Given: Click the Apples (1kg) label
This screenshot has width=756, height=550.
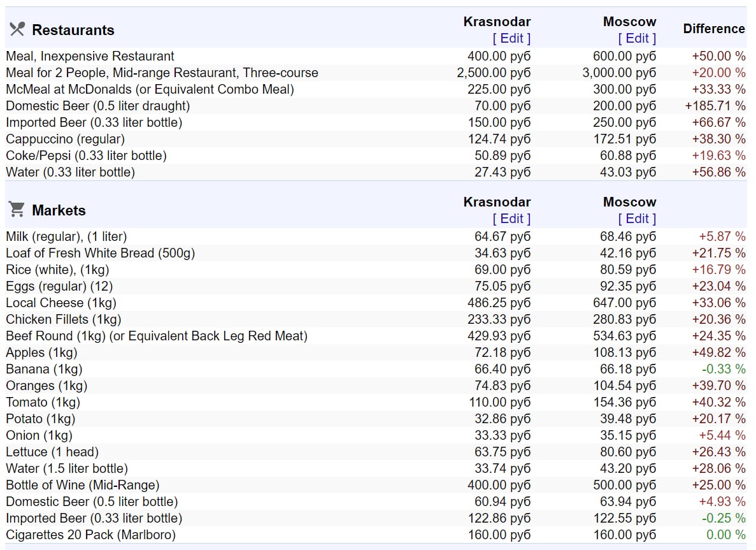Looking at the screenshot, I should pyautogui.click(x=41, y=352).
